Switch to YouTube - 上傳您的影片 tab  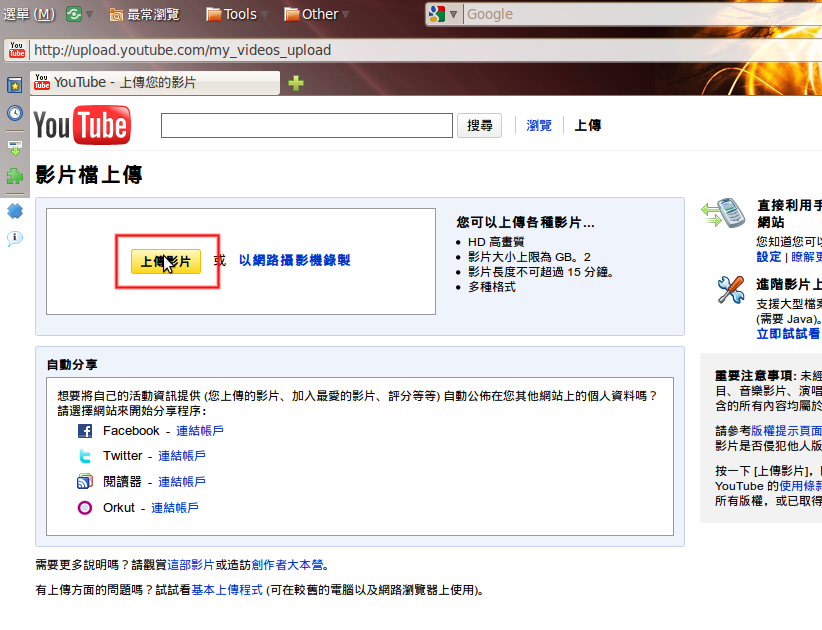(155, 82)
